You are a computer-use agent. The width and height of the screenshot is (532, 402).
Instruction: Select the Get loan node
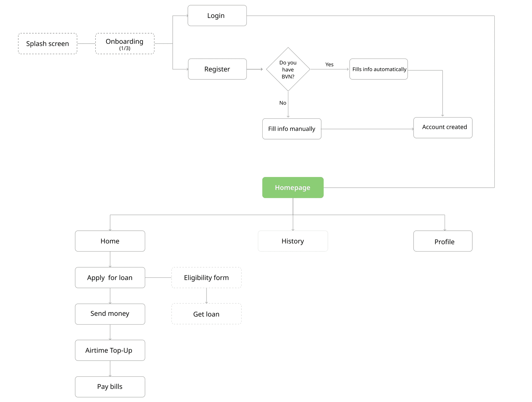[207, 314]
